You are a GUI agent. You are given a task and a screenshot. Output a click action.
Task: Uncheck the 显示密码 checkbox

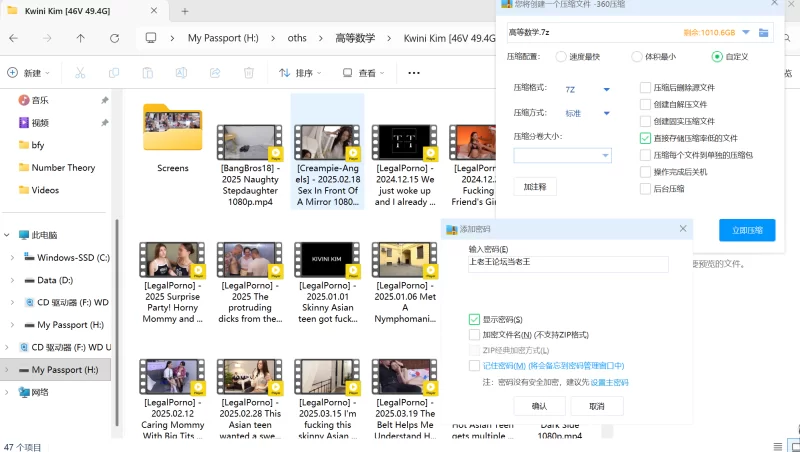click(475, 319)
